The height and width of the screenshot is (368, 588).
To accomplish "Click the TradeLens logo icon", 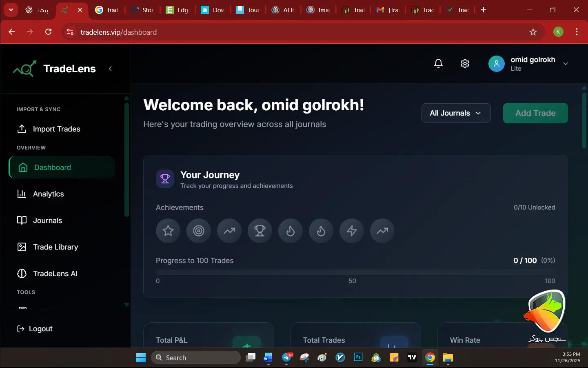I will point(25,69).
